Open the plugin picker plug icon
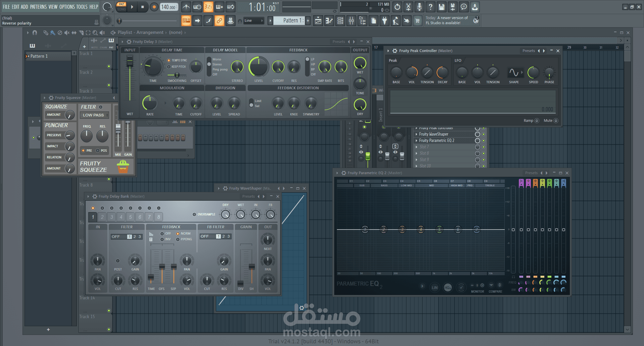This screenshot has width=644, height=346. [385, 21]
